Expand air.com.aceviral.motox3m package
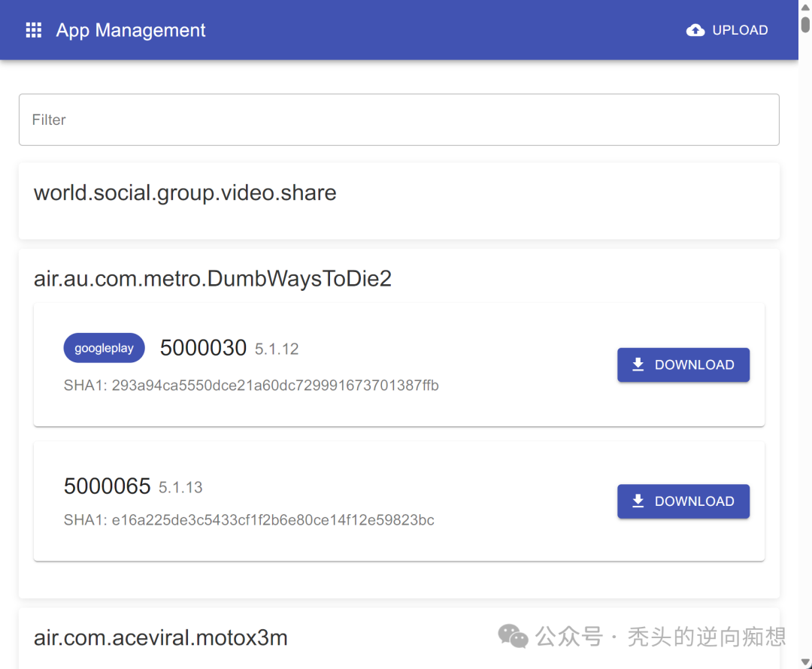Screen dimensions: 812x669 tap(161, 638)
